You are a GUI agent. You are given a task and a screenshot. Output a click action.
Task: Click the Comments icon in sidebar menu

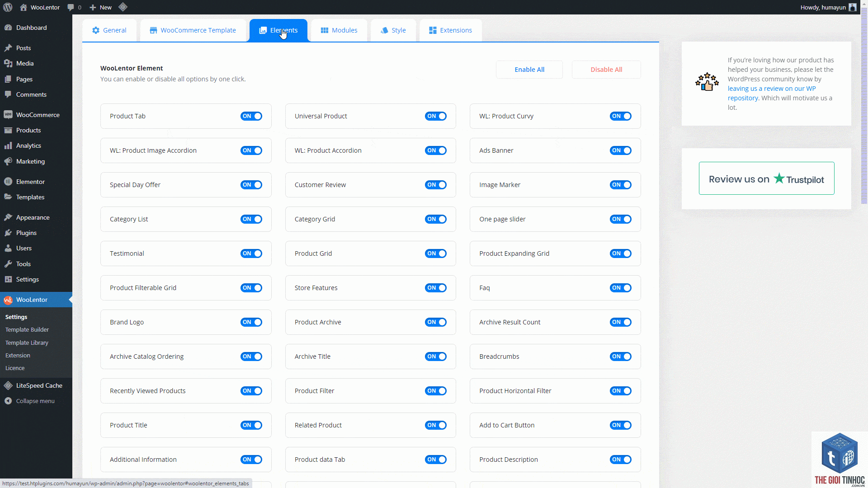(x=8, y=94)
